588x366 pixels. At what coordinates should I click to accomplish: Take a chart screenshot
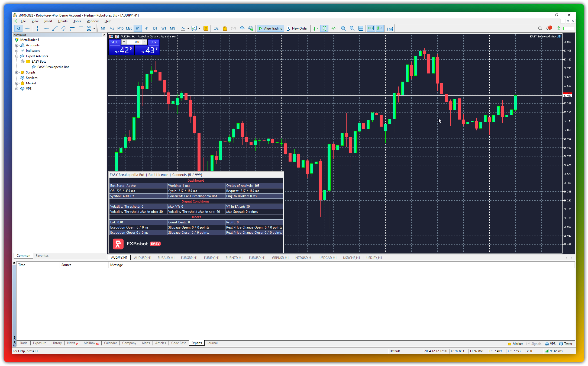point(390,28)
